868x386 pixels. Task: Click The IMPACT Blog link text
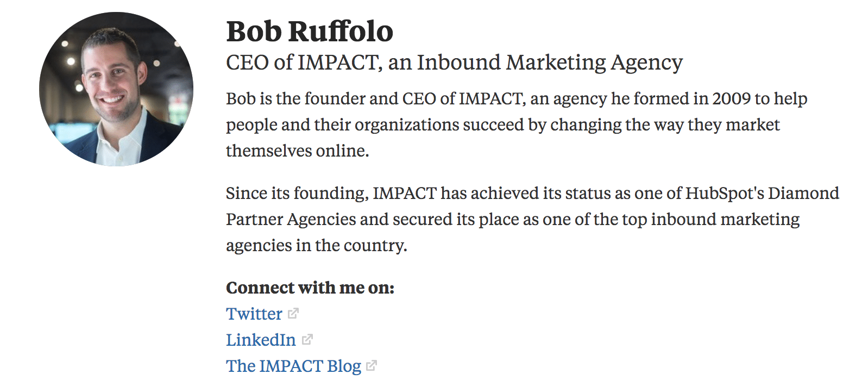tap(293, 366)
